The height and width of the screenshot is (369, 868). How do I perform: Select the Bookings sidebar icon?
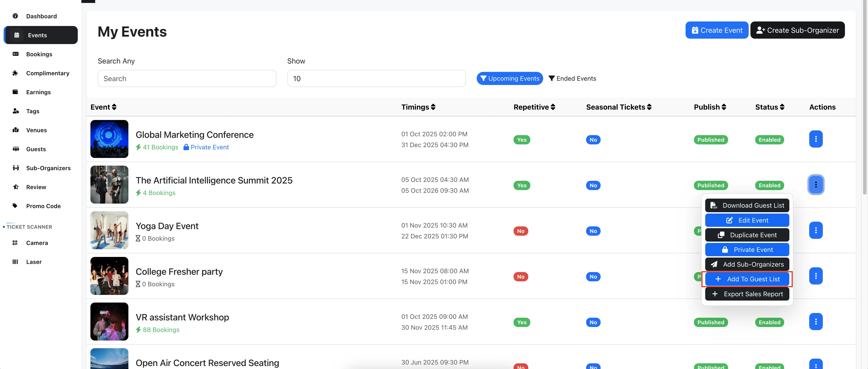(16, 54)
